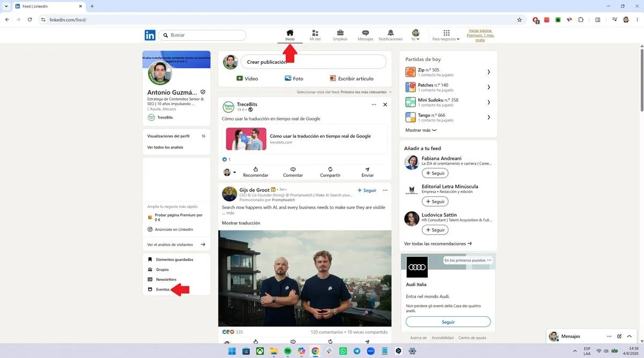
Task: Open Grupos in the left sidebar
Action: [158, 270]
